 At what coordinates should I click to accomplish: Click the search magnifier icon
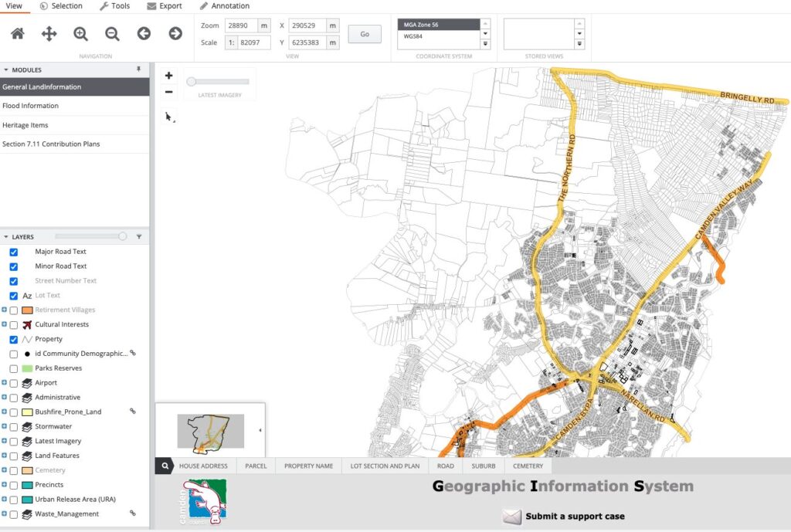[165, 466]
